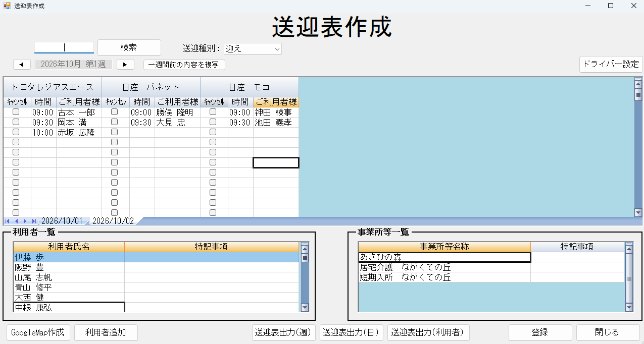
Task: Click the 検索 button
Action: [x=129, y=47]
